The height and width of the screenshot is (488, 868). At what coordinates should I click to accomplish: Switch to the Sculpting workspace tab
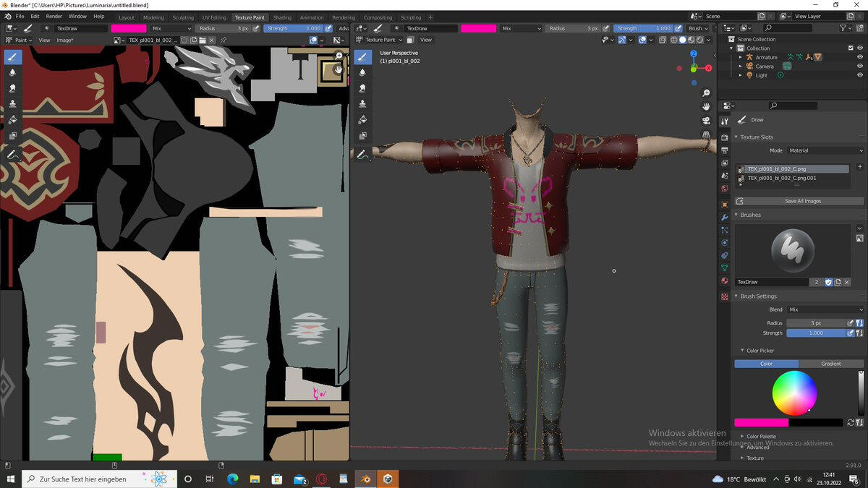point(183,17)
